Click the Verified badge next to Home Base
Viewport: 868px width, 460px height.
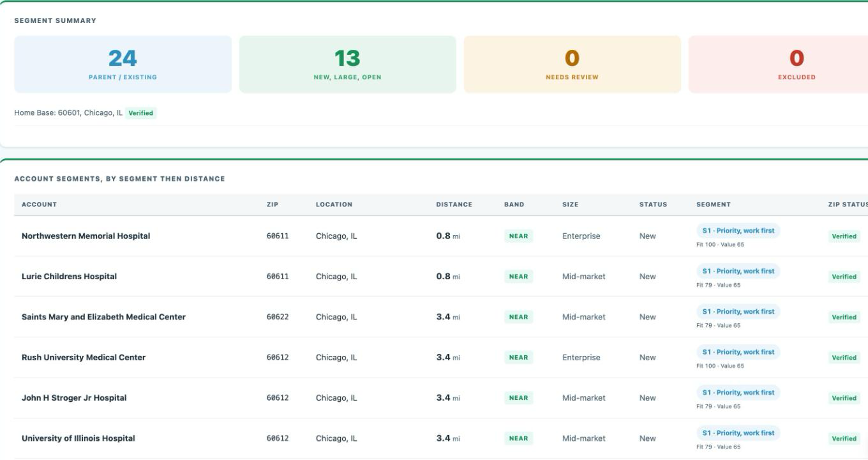141,113
